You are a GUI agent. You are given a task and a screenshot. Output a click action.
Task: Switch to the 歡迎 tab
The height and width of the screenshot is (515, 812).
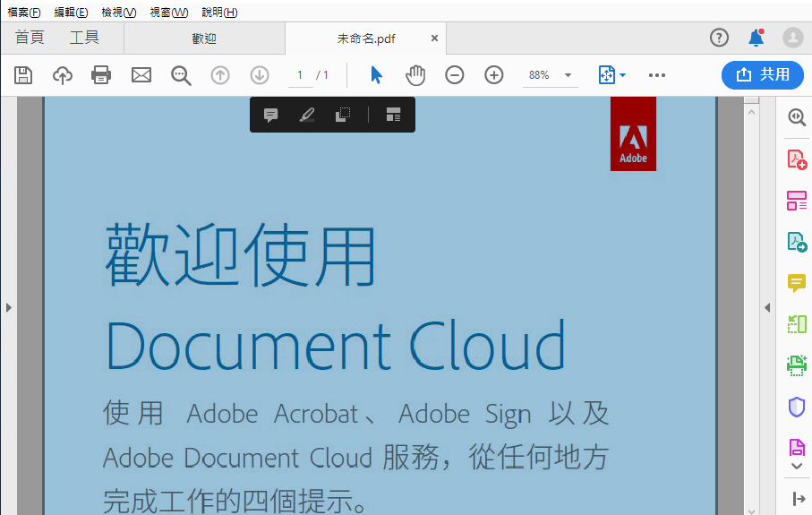click(x=204, y=39)
